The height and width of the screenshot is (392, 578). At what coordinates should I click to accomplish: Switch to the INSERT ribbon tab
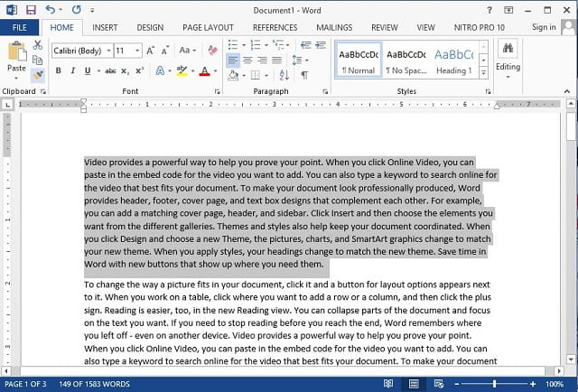pyautogui.click(x=105, y=28)
